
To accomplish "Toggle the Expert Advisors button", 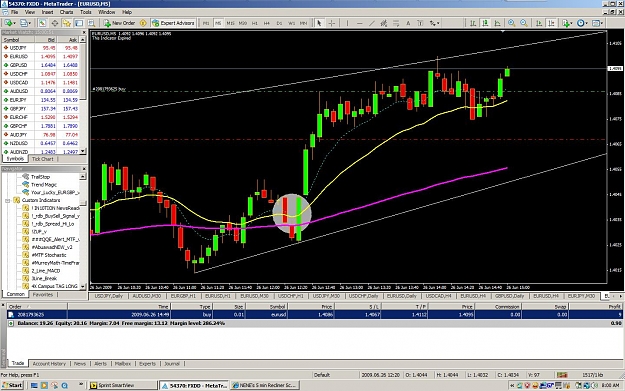I will click(x=173, y=23).
